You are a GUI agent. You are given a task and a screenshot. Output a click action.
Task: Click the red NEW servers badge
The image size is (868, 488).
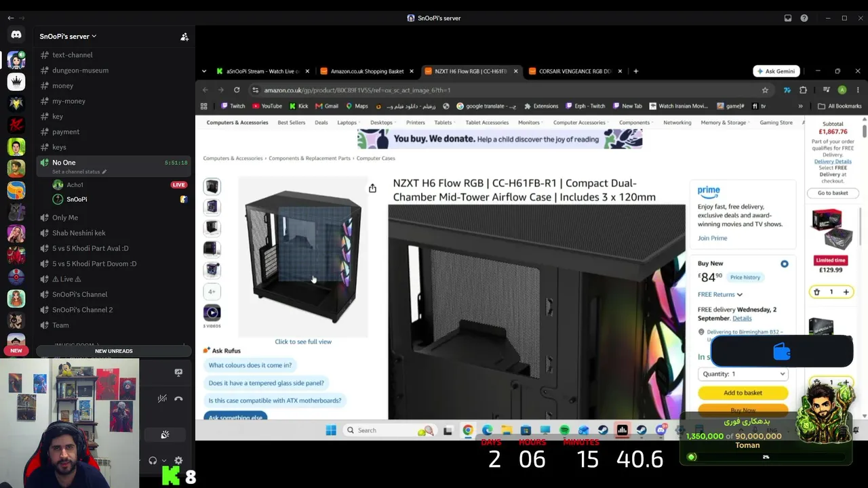[16, 350]
